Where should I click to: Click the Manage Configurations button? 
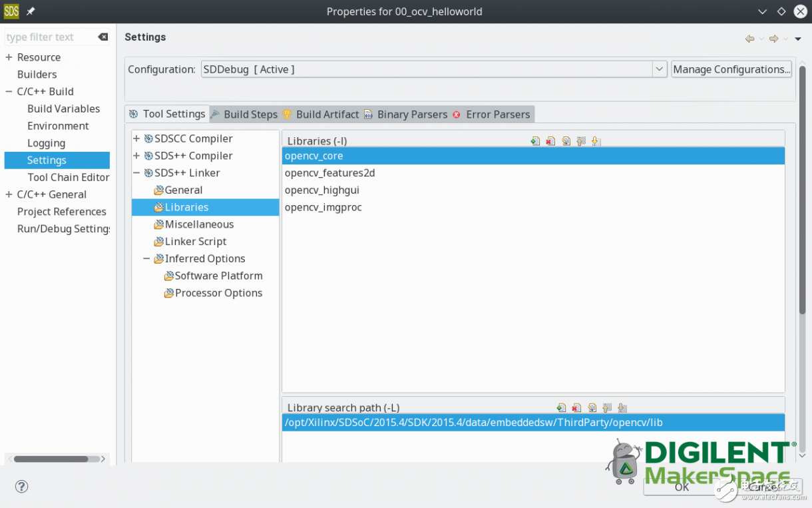pos(731,69)
